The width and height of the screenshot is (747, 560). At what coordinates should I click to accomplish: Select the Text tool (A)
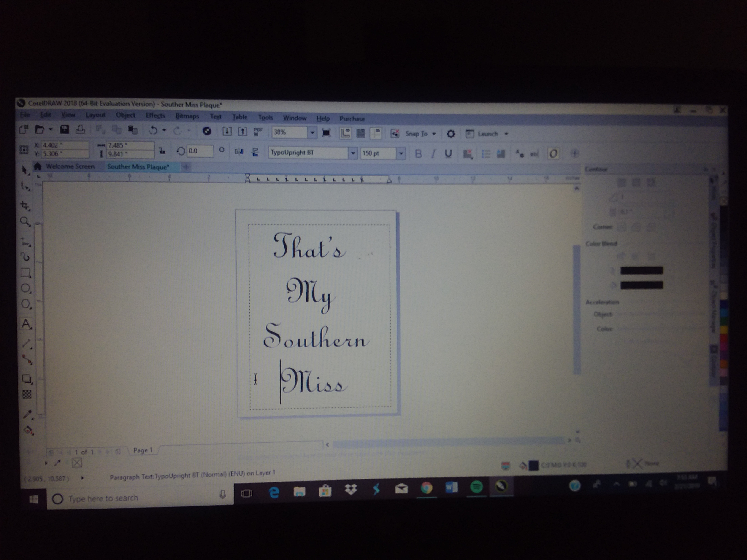click(x=26, y=324)
